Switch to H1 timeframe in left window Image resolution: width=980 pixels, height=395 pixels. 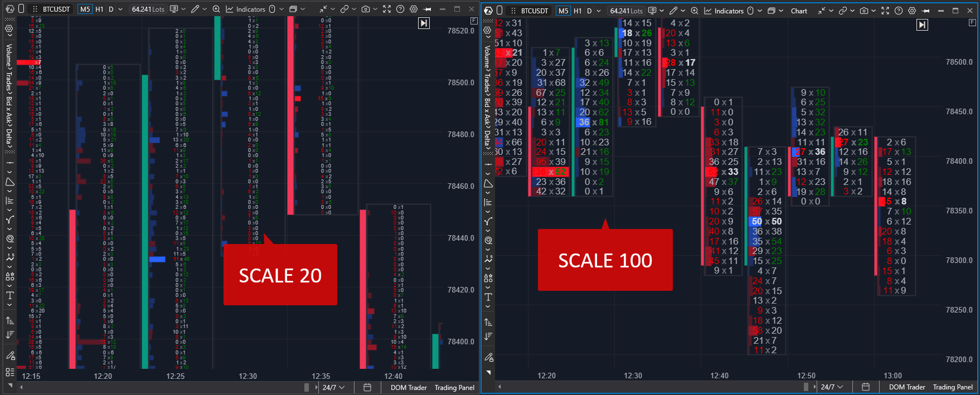[99, 9]
